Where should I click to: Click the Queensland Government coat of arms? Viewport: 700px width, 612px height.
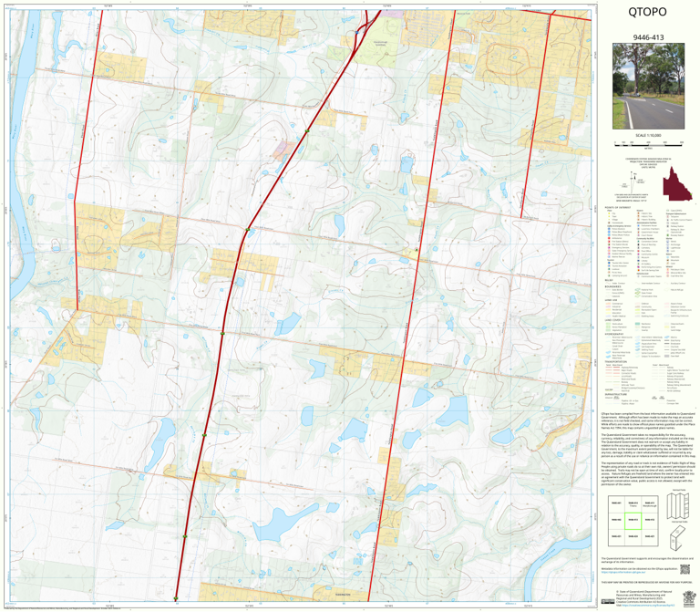tap(688, 597)
